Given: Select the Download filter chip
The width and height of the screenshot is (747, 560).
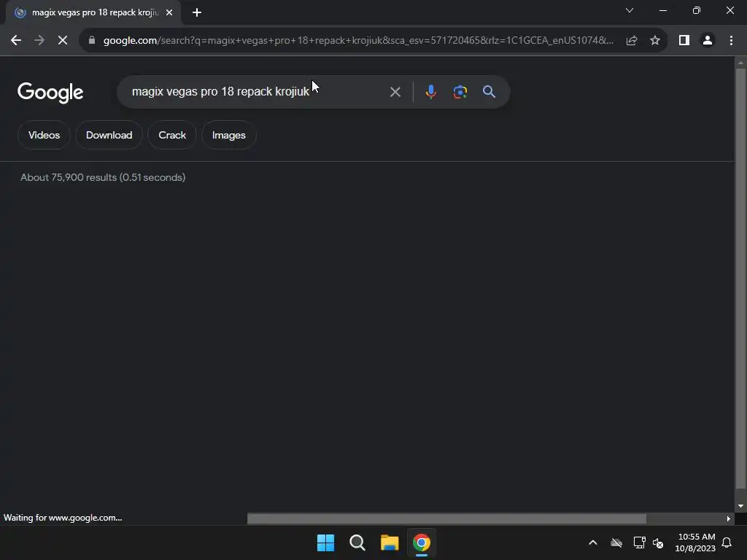Looking at the screenshot, I should click(x=109, y=135).
